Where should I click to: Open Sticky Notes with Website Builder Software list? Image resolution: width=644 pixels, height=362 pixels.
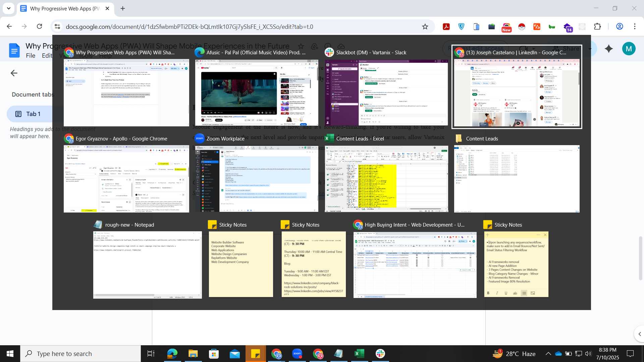[x=241, y=264]
